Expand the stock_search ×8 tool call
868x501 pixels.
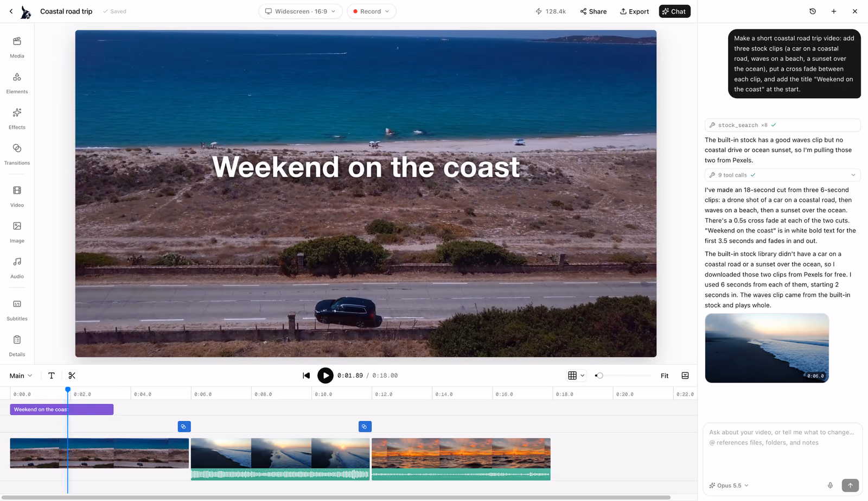(782, 125)
